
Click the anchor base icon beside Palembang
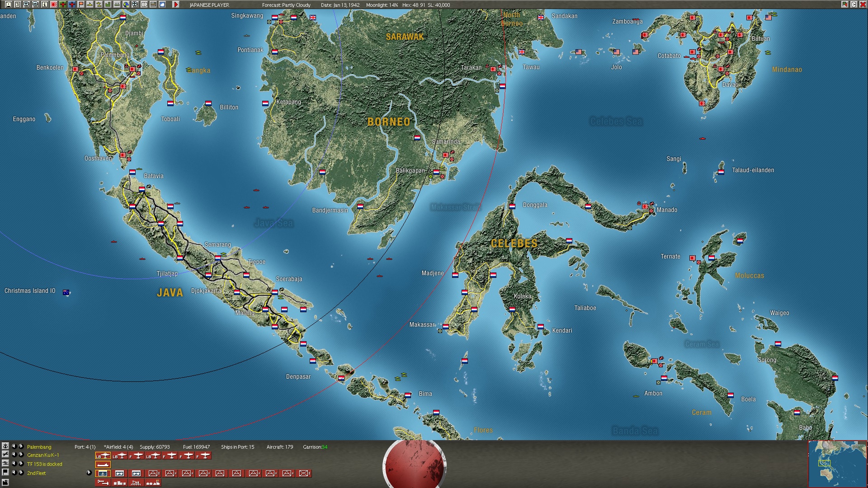pos(5,446)
